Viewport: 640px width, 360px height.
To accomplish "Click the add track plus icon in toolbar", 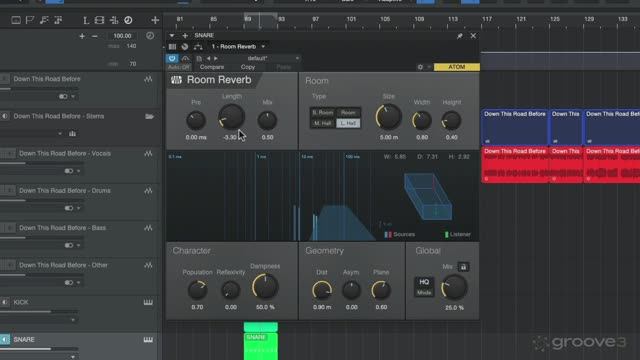I will tap(155, 20).
